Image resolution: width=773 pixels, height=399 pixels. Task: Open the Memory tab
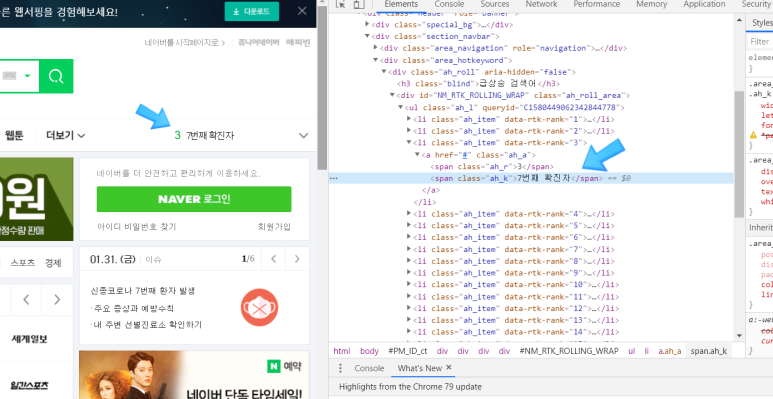coord(651,4)
